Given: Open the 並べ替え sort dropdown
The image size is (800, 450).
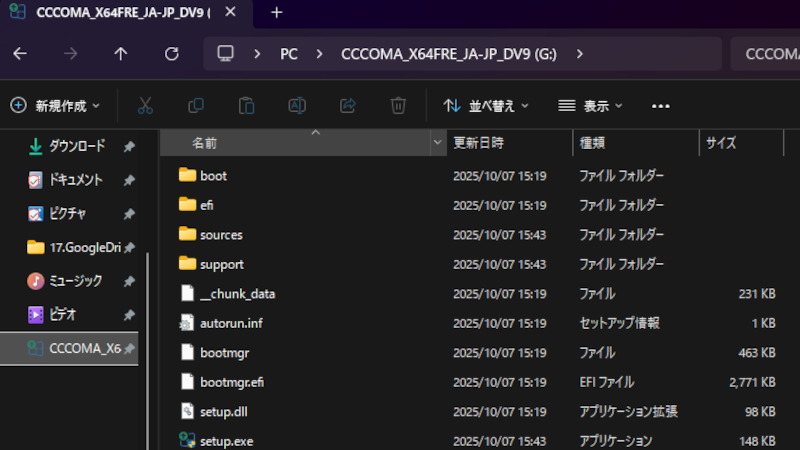Looking at the screenshot, I should tap(486, 105).
